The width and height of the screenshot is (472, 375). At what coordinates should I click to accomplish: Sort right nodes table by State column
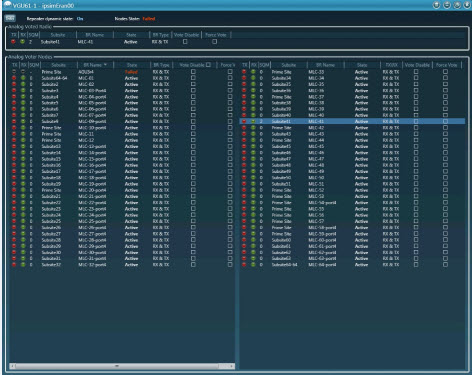click(362, 65)
